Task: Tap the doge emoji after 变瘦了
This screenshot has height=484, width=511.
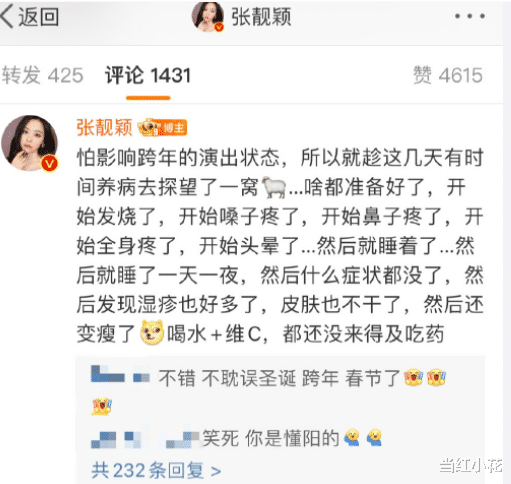Action: coord(152,332)
